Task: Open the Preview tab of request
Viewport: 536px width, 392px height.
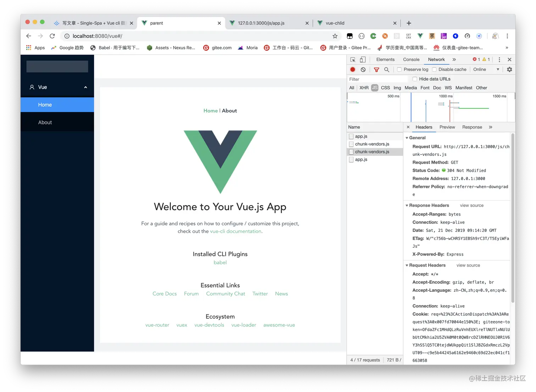Action: coord(447,127)
